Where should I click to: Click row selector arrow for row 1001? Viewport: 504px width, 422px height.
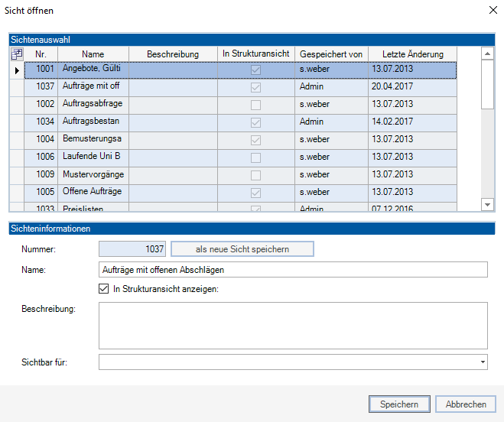[x=17, y=70]
